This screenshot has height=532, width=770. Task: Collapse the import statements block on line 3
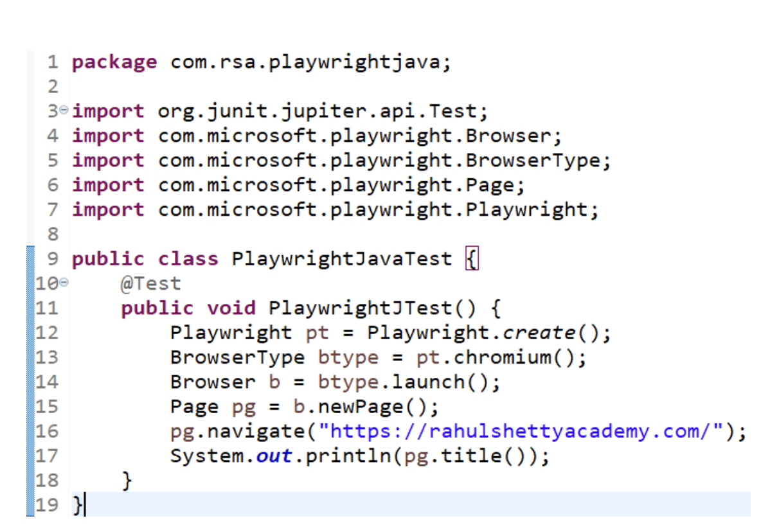pos(65,111)
